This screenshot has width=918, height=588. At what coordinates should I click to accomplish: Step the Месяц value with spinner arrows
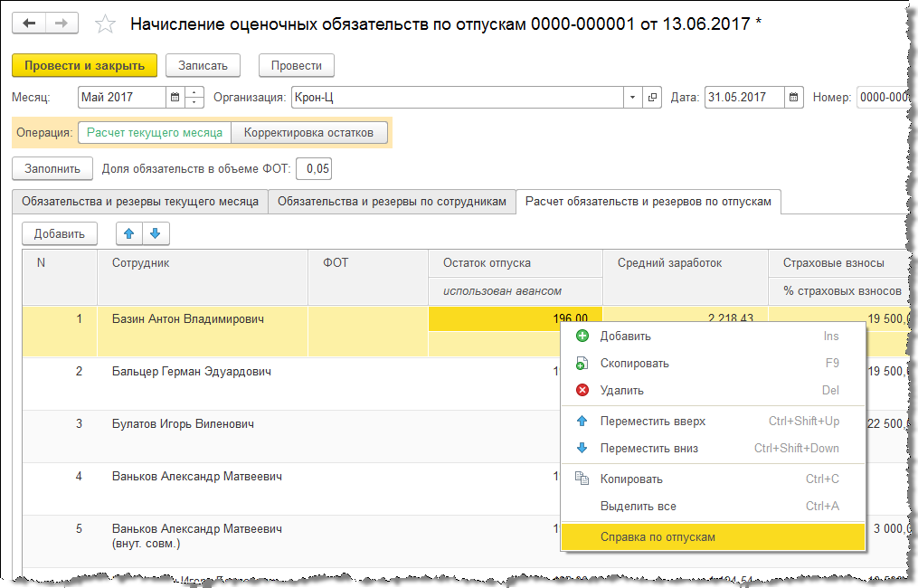click(x=194, y=97)
